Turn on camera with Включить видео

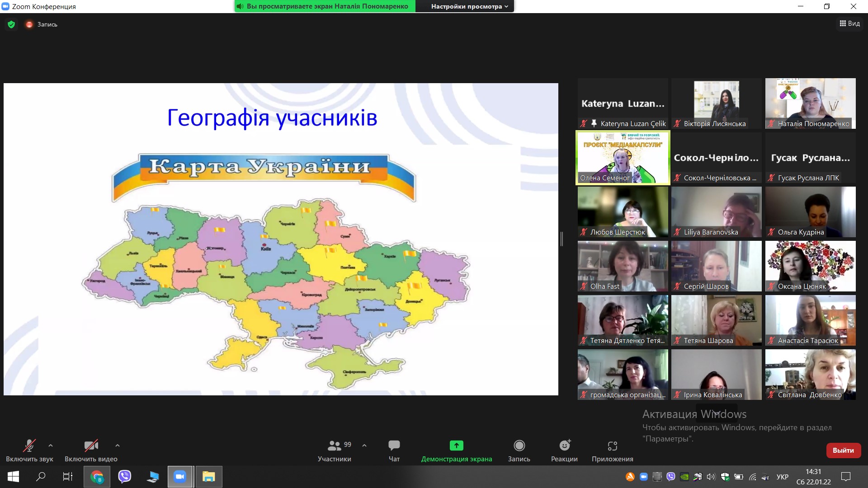pyautogui.click(x=91, y=451)
